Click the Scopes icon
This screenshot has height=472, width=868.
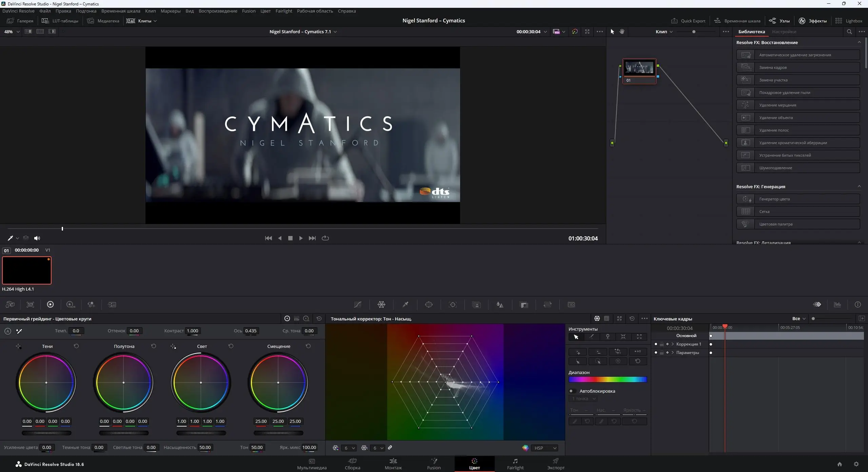(837, 304)
